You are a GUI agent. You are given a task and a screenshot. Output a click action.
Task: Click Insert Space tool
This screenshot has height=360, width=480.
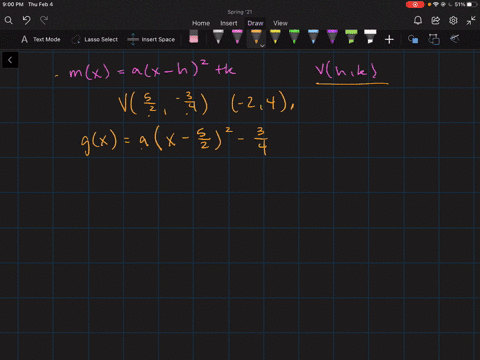pos(151,39)
